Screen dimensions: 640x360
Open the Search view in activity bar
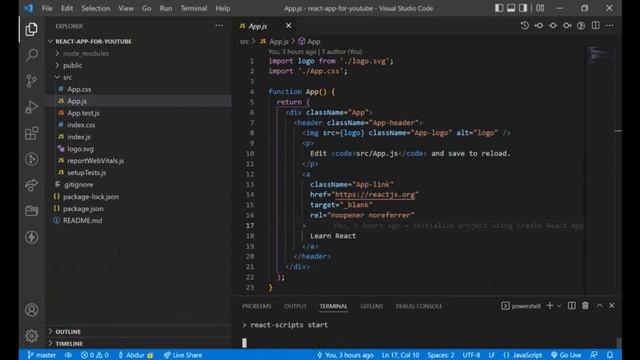tap(31, 55)
